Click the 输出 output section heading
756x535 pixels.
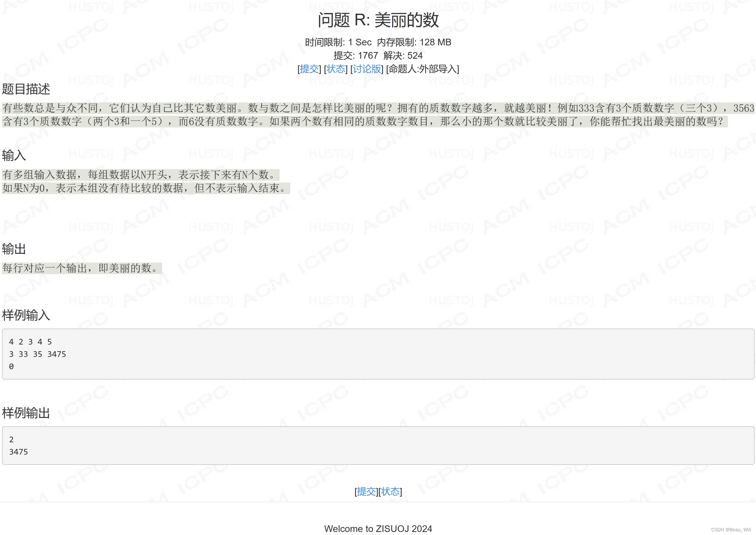pos(13,249)
